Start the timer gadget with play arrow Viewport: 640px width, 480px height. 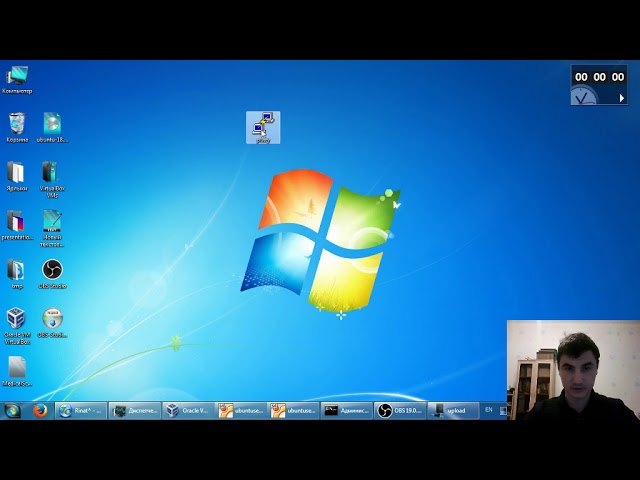point(621,98)
